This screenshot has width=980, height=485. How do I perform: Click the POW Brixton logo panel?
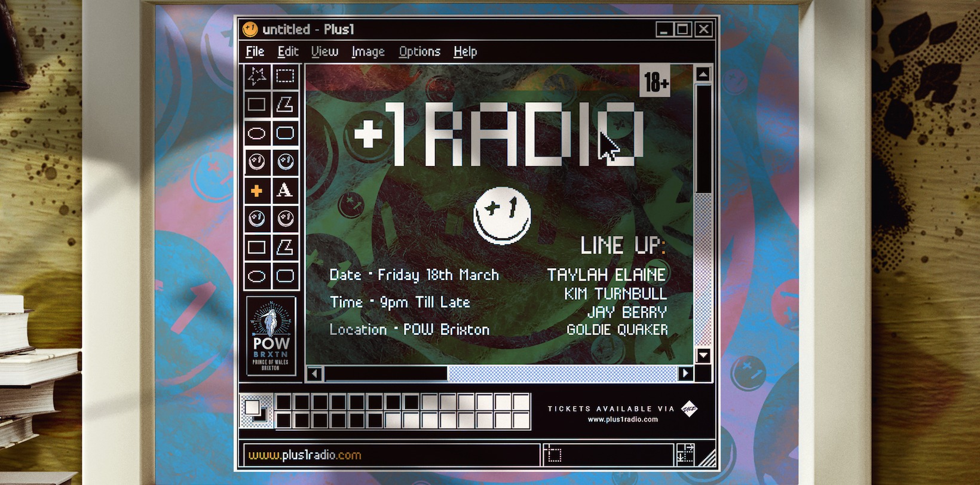[x=271, y=336]
